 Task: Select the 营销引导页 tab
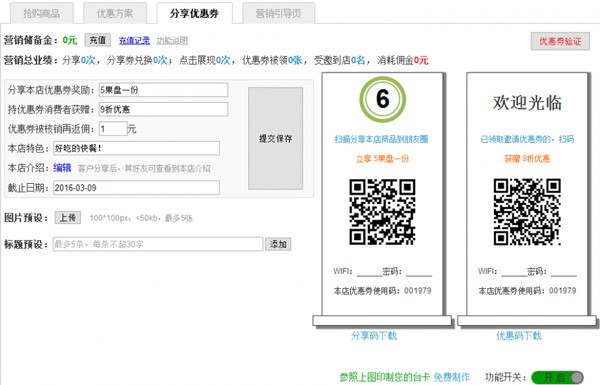pos(279,13)
